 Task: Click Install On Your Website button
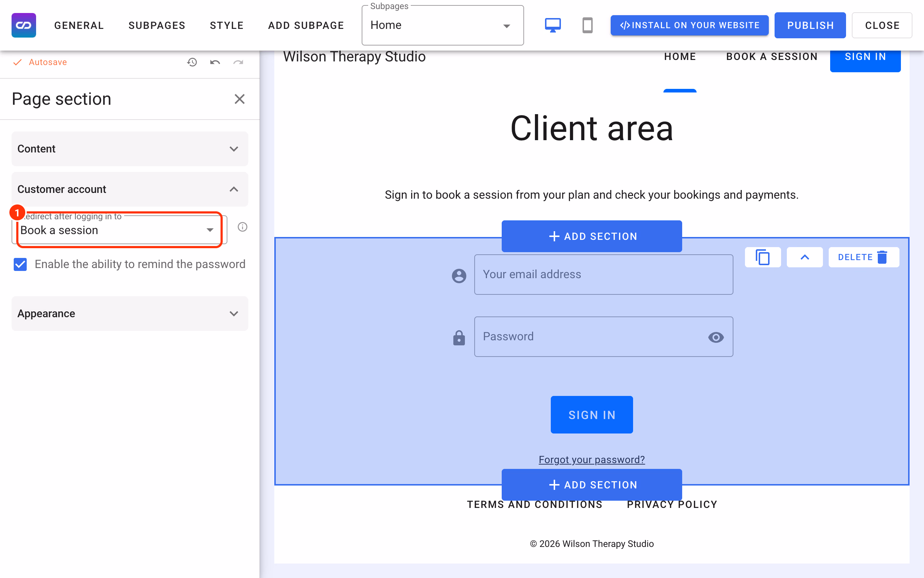click(689, 25)
